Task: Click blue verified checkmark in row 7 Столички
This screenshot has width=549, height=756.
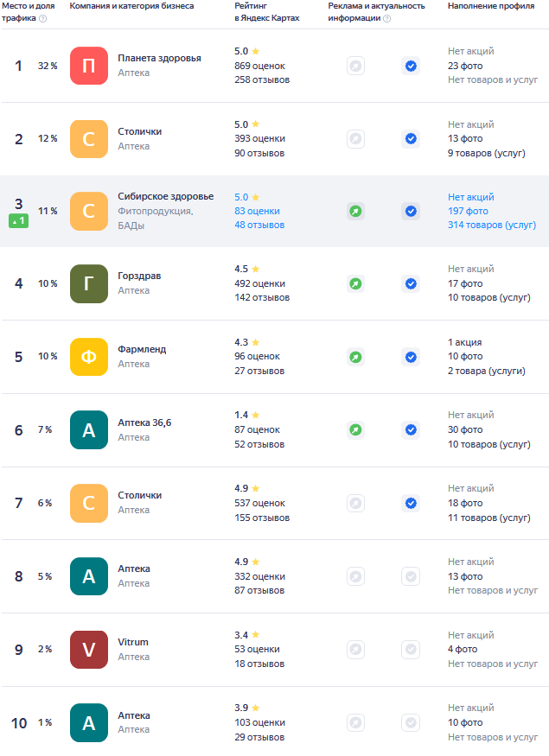Action: [411, 503]
